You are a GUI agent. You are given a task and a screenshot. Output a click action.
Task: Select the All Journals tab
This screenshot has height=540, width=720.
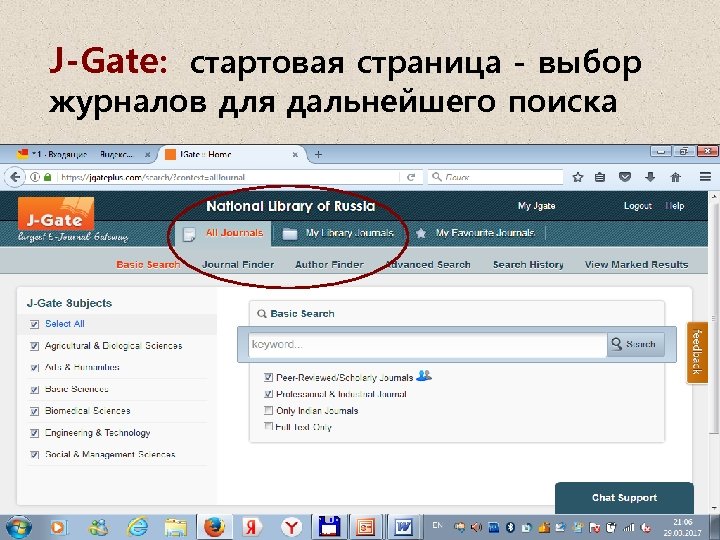pos(223,234)
